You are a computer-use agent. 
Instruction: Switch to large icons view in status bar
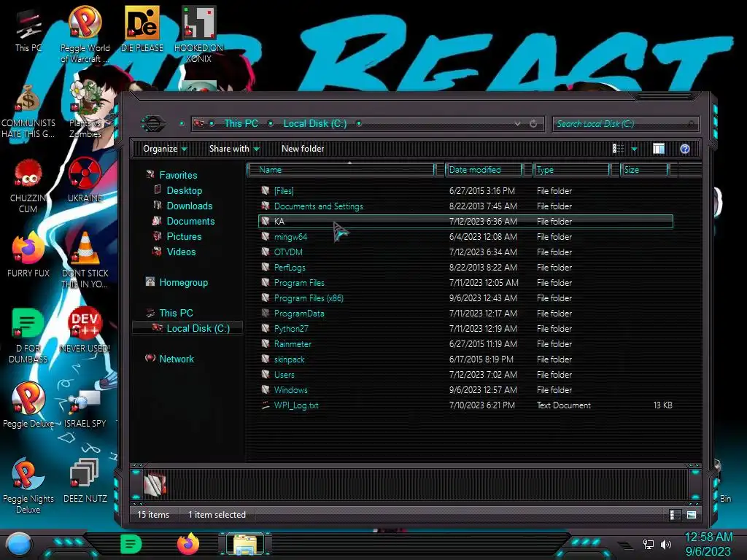click(692, 515)
